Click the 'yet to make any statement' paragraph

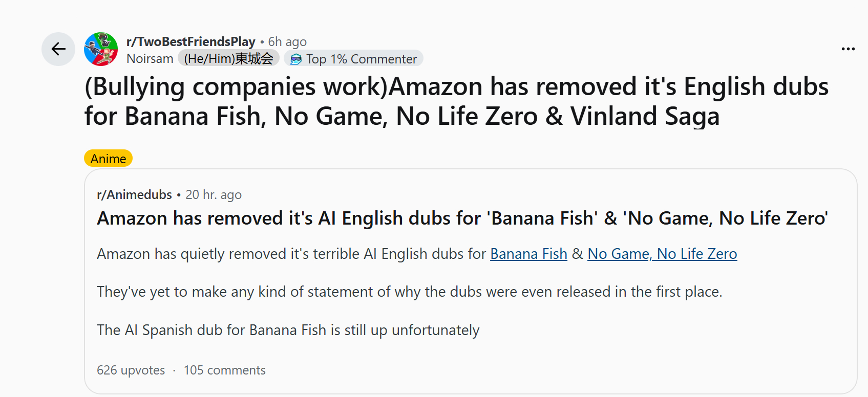point(409,292)
